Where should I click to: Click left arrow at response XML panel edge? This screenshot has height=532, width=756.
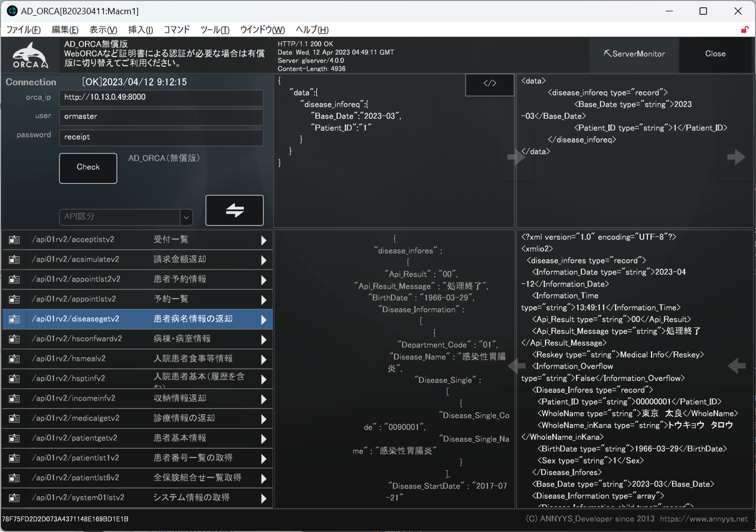click(736, 366)
